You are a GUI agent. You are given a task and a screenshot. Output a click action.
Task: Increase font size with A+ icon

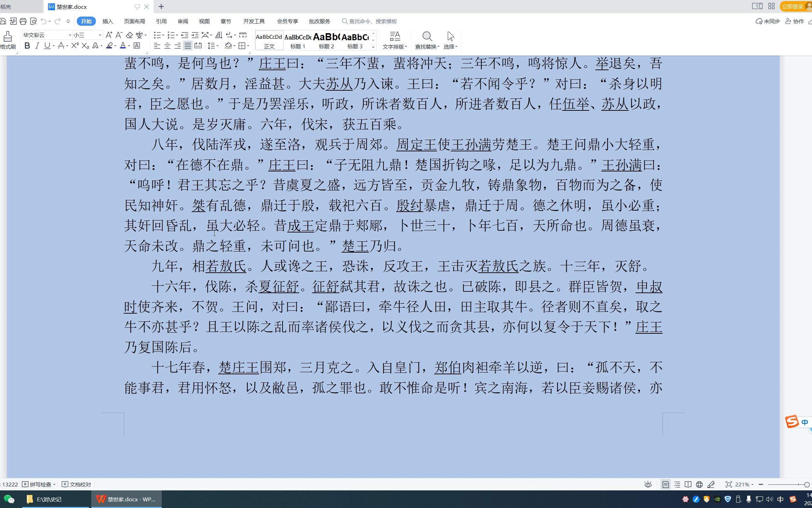tap(109, 35)
